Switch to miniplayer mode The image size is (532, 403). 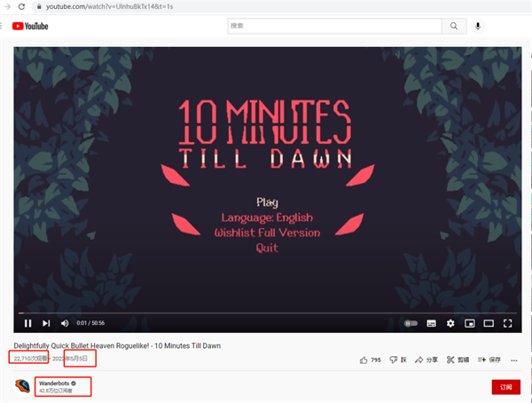(470, 323)
